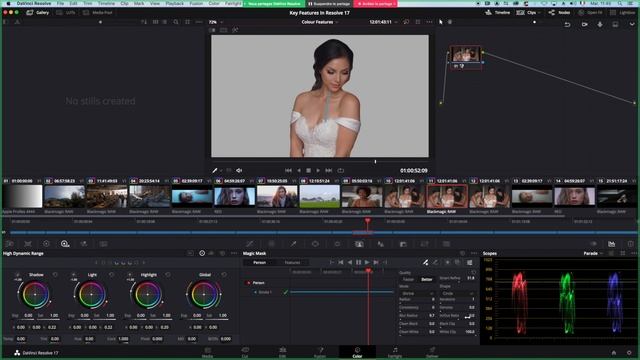Open the Blur palette icon
640x360 pixels.
[381, 244]
